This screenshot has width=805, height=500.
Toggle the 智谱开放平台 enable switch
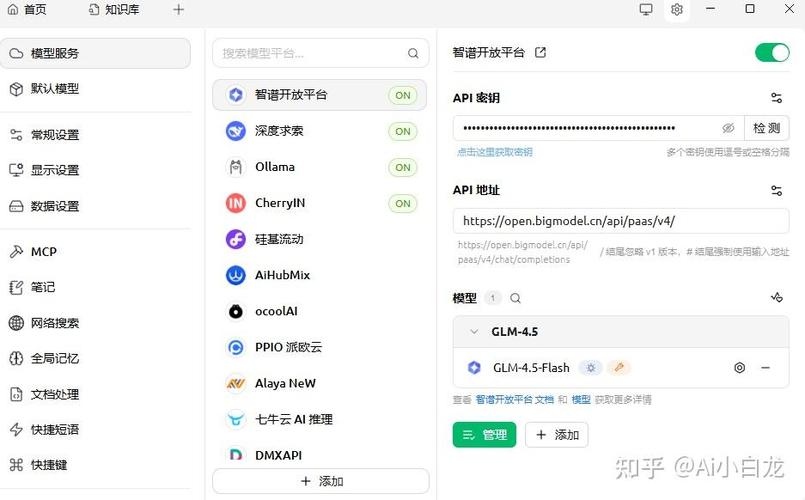tap(772, 52)
